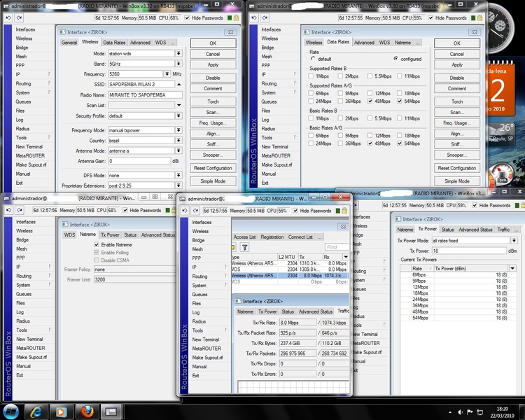Image resolution: width=525 pixels, height=420 pixels.
Task: Open the Country dropdown showing brazil
Action: (x=178, y=140)
